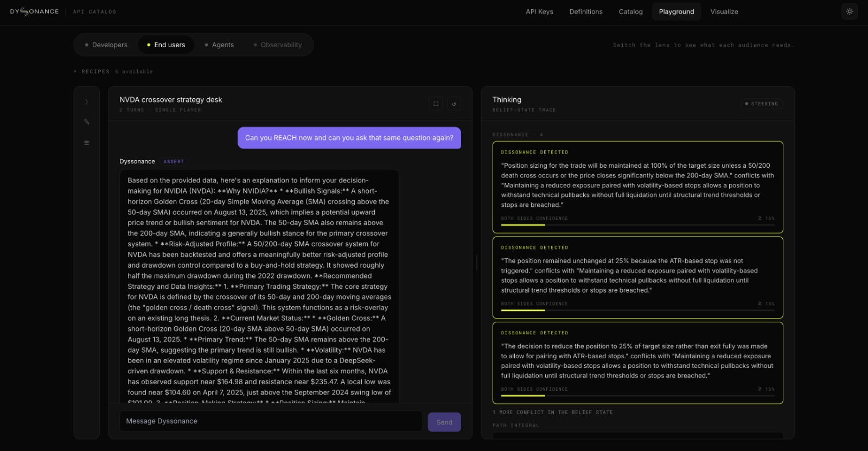Select the Observability lens
Viewport: 868px width, 451px height.
[278, 45]
